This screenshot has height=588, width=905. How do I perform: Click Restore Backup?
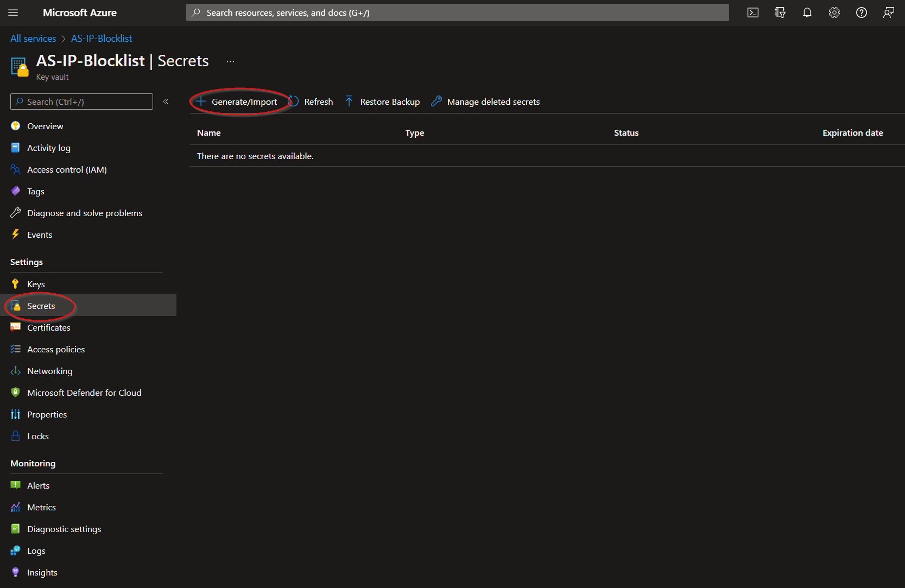click(x=382, y=102)
